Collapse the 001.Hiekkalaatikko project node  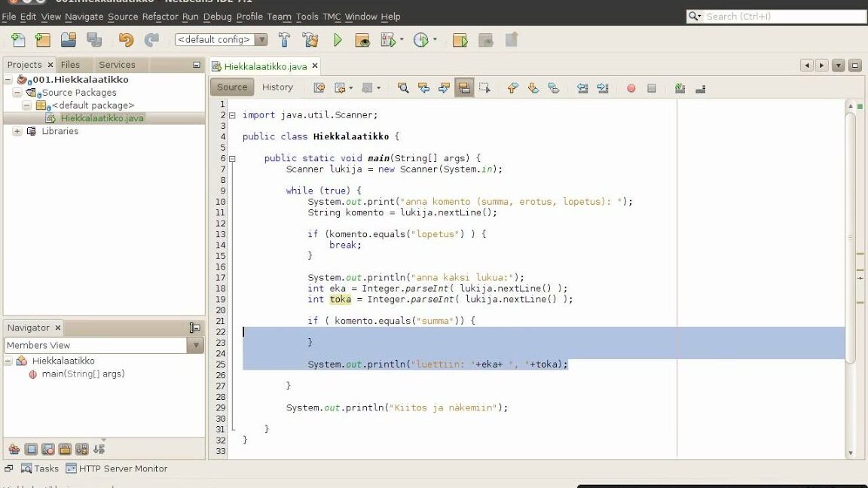8,80
